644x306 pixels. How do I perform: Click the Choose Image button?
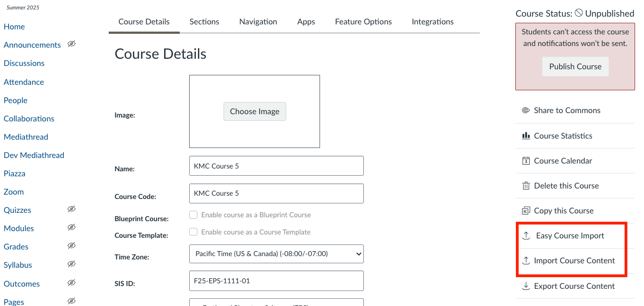point(255,111)
